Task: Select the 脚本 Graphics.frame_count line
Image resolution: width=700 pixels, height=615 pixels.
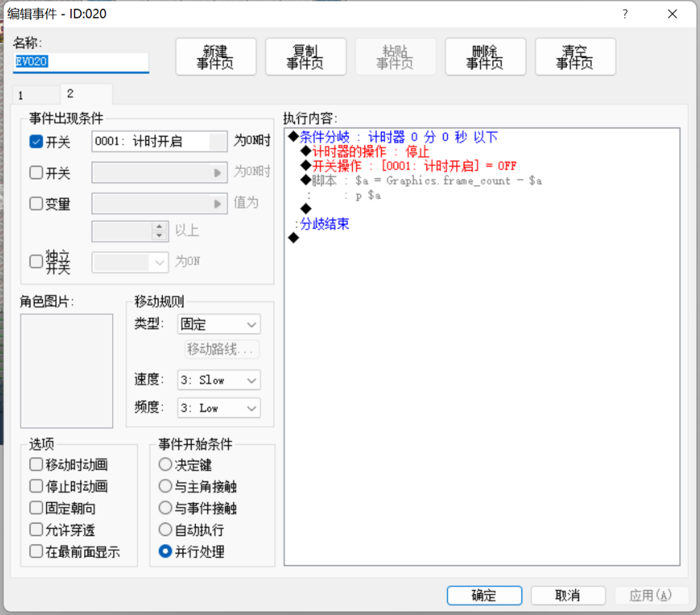Action: (x=422, y=181)
